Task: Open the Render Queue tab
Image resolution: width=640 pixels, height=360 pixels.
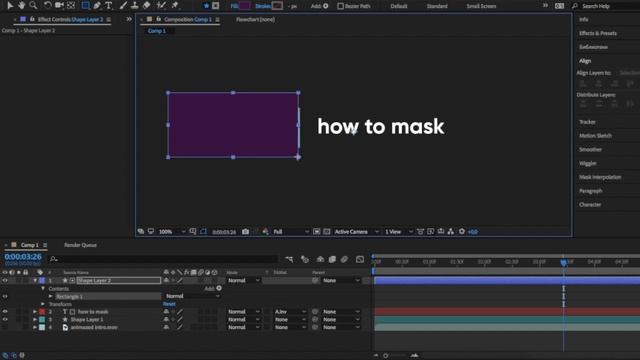Action: click(x=80, y=245)
